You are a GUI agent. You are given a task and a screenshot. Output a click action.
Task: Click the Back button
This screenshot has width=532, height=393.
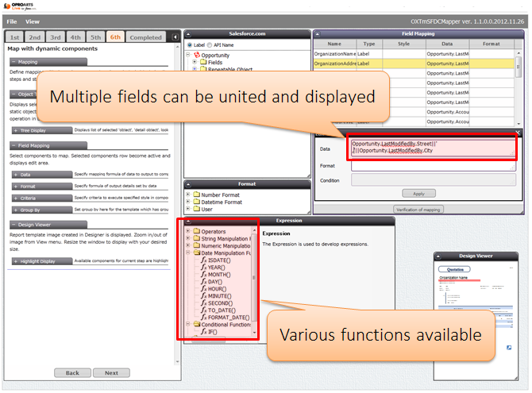72,373
